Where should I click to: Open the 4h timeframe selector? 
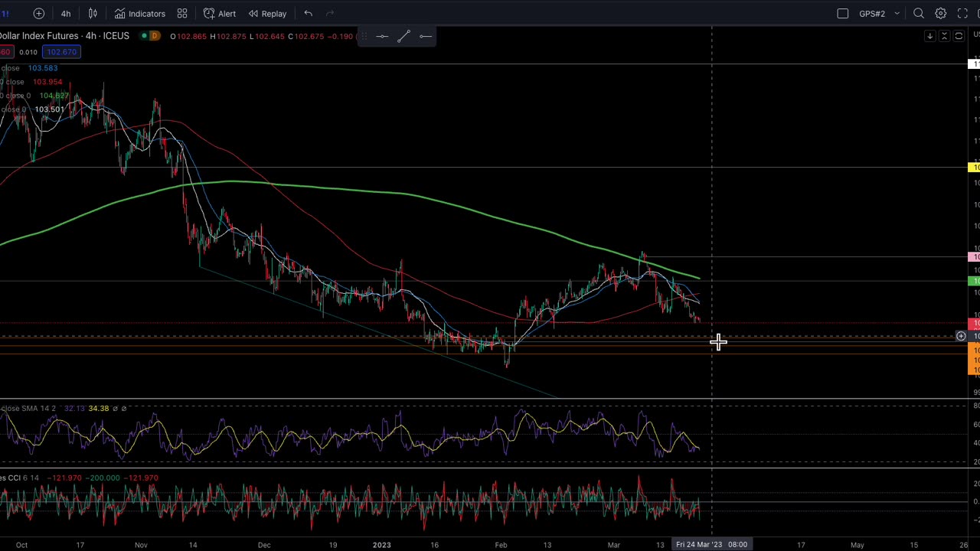coord(66,13)
